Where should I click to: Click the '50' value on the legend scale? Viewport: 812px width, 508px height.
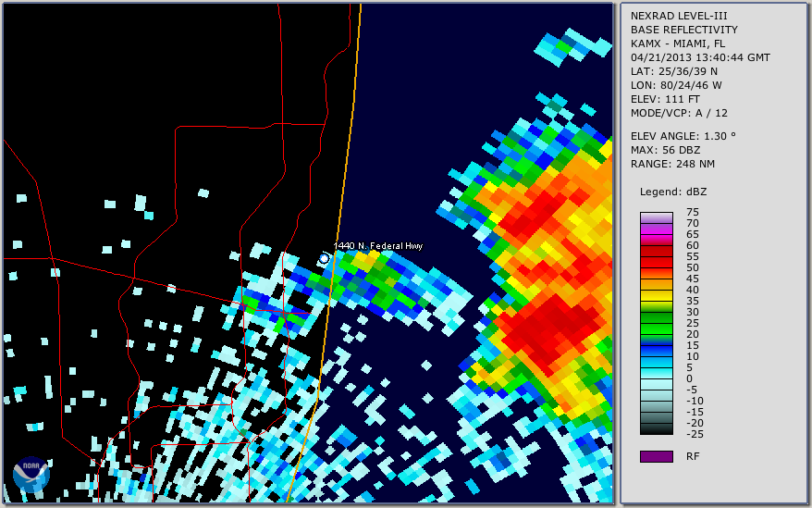[693, 267]
